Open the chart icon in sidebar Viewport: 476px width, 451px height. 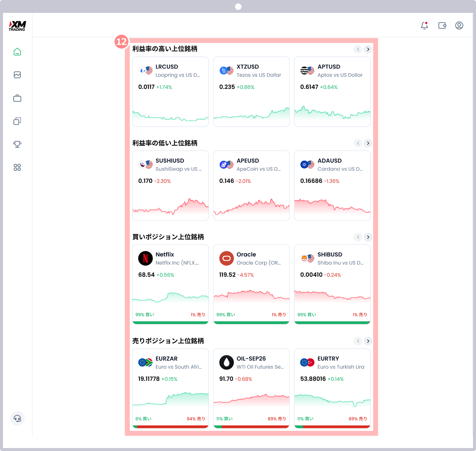pos(17,75)
